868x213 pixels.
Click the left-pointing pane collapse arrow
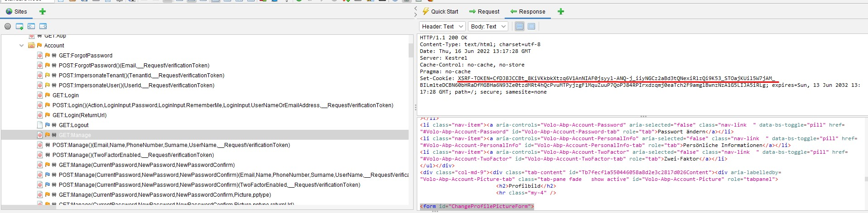tap(415, 9)
